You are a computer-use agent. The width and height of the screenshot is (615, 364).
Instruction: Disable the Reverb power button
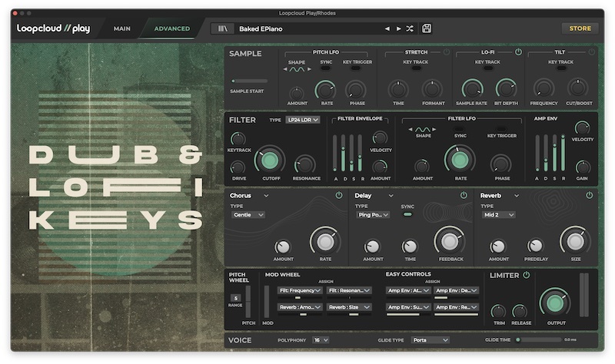590,196
